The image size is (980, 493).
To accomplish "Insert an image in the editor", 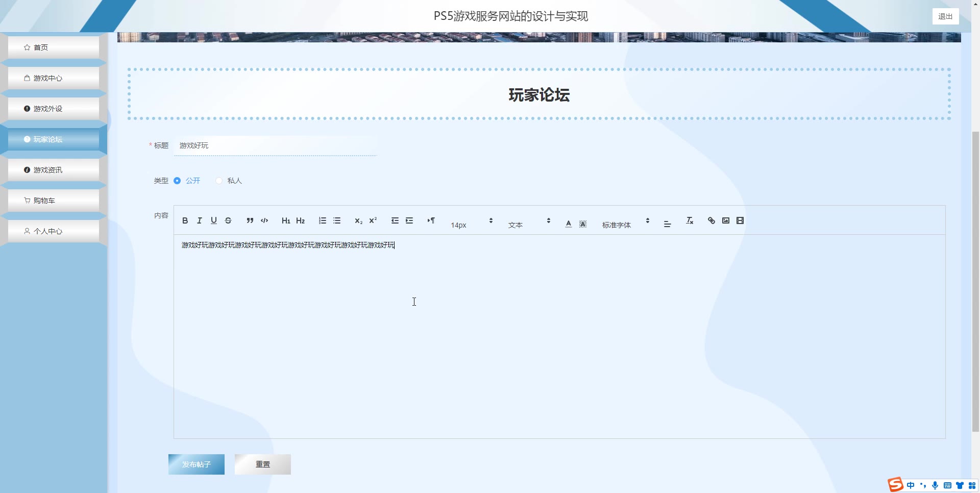I will coord(726,220).
